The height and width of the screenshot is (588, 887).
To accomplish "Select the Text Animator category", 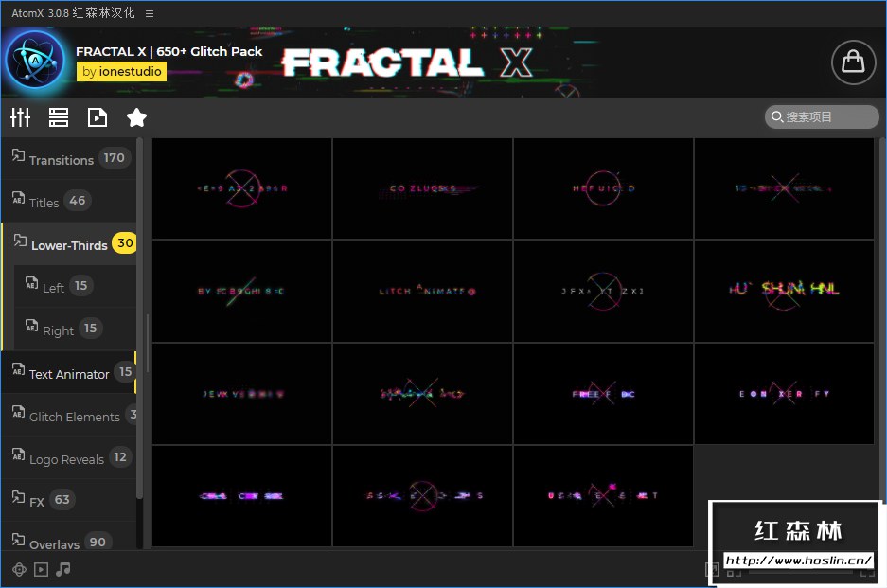I will [69, 372].
